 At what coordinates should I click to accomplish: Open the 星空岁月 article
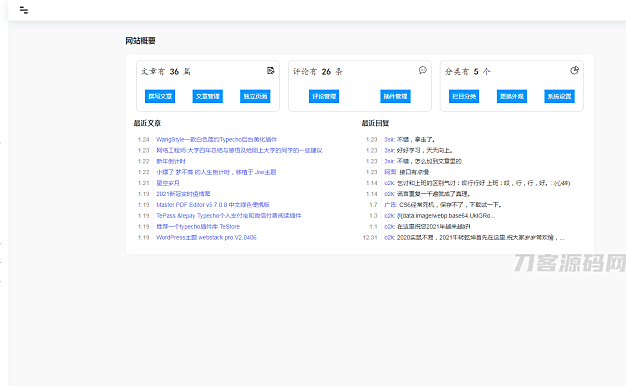point(168,183)
